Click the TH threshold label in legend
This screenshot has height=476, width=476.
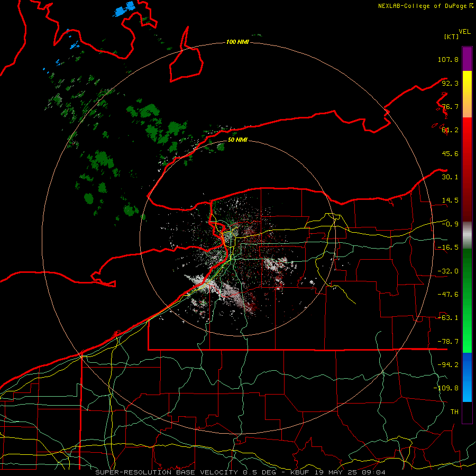[x=454, y=411]
